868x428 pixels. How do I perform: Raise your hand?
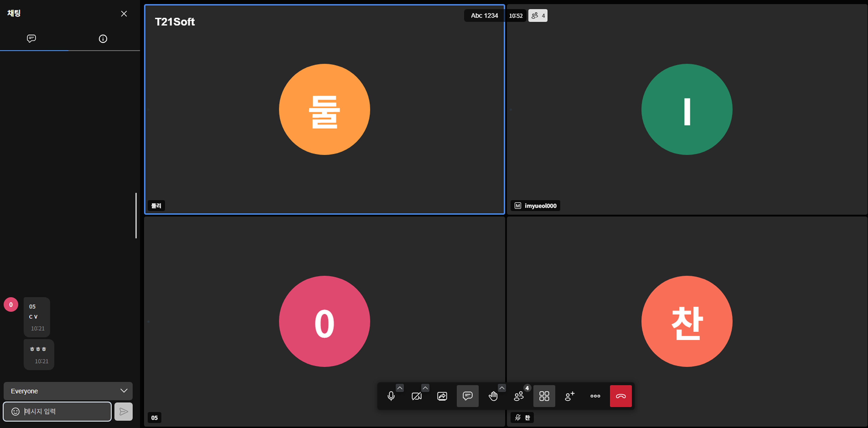493,396
